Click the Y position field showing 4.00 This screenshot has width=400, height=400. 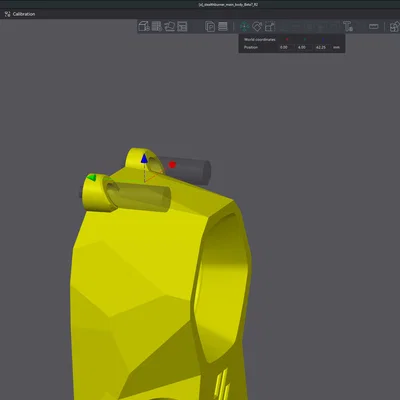coord(304,47)
